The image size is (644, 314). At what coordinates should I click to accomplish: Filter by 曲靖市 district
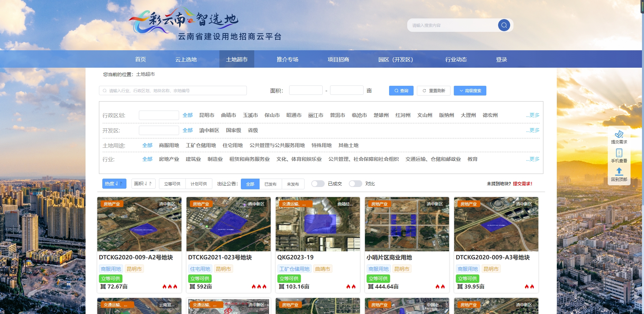point(228,115)
